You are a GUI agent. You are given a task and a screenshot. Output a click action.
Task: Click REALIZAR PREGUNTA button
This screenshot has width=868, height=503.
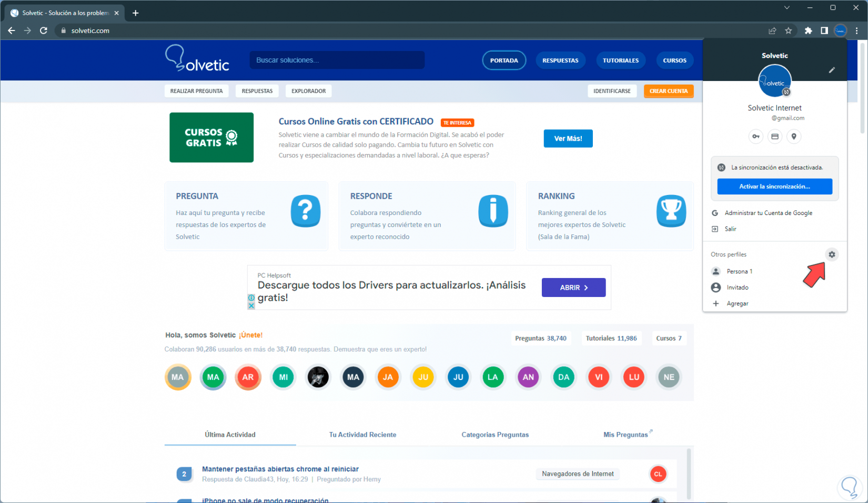[x=196, y=91]
